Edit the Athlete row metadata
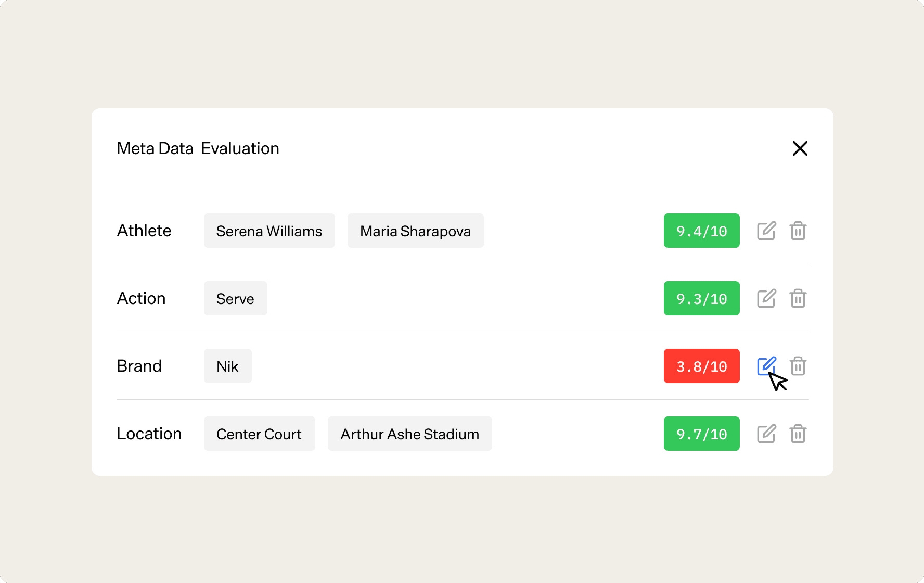 (x=766, y=231)
